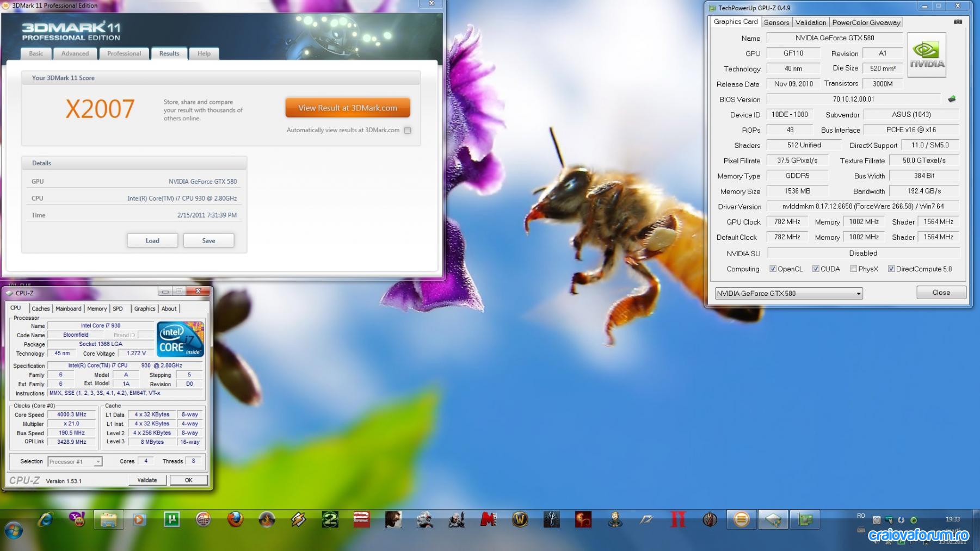Toggle the PhysX checkbox in GPU-Z
This screenshot has height=551, width=980.
[853, 269]
